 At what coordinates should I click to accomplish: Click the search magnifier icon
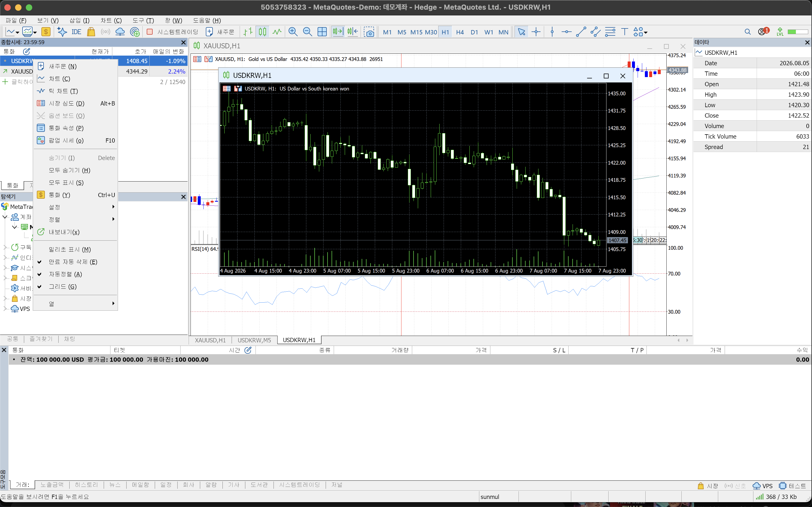[x=748, y=32]
